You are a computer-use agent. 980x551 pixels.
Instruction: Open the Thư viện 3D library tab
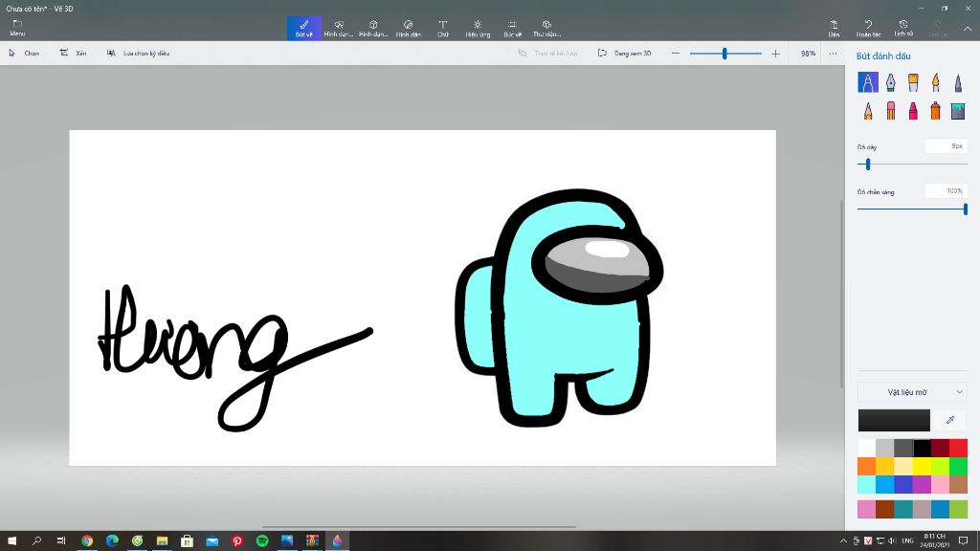coord(546,29)
